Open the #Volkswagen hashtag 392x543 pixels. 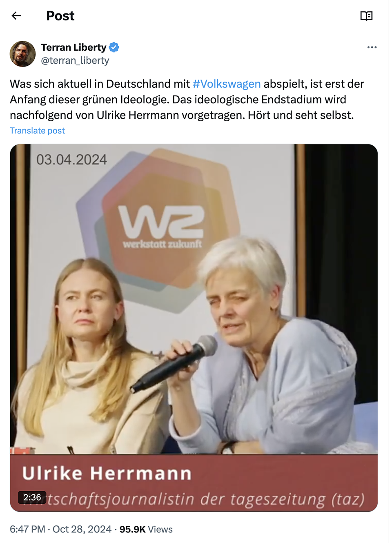point(227,84)
